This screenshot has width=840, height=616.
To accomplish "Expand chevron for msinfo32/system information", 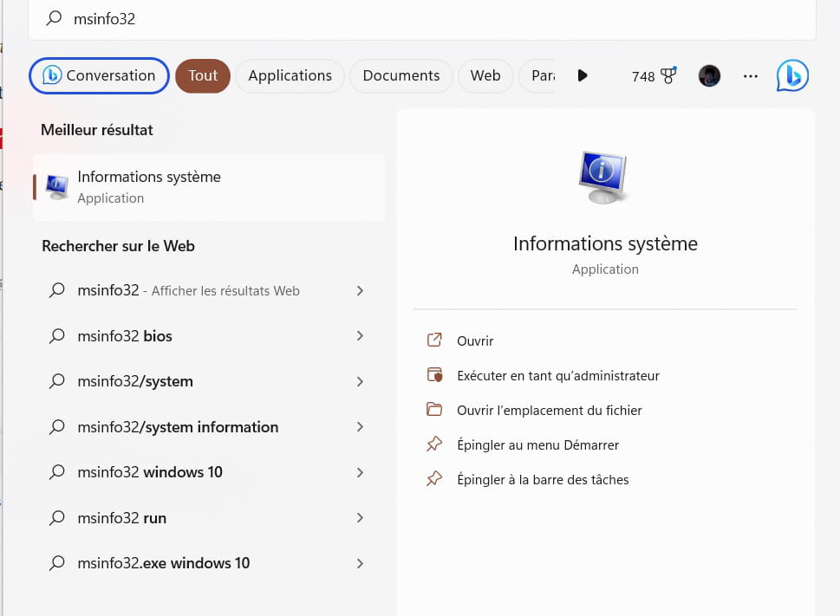I will pyautogui.click(x=360, y=426).
